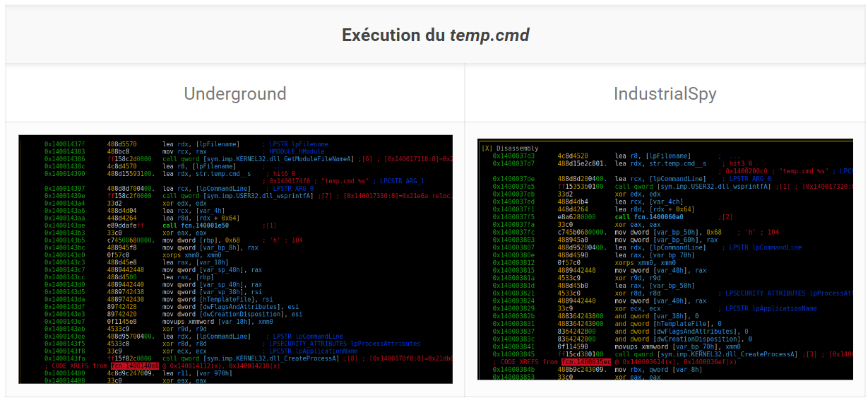The image size is (868, 403).
Task: Click the 'Exécution du temp.cmd' heading
Action: 436,35
